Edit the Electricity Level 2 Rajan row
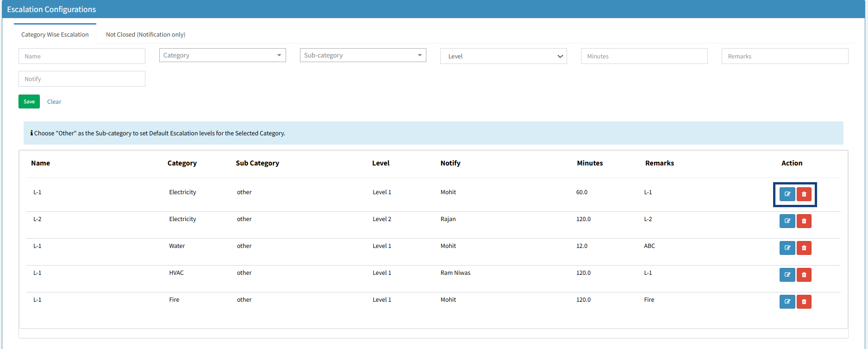The height and width of the screenshot is (349, 868). pos(787,221)
